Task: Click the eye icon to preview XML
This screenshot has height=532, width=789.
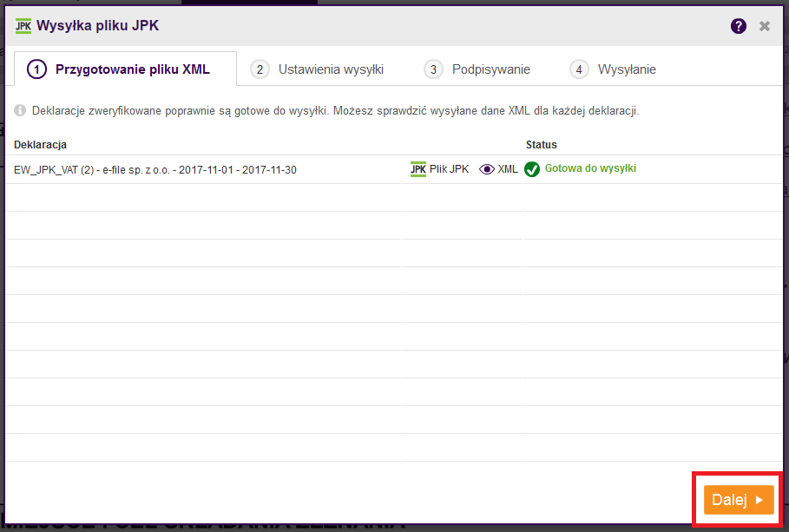Action: pyautogui.click(x=487, y=169)
